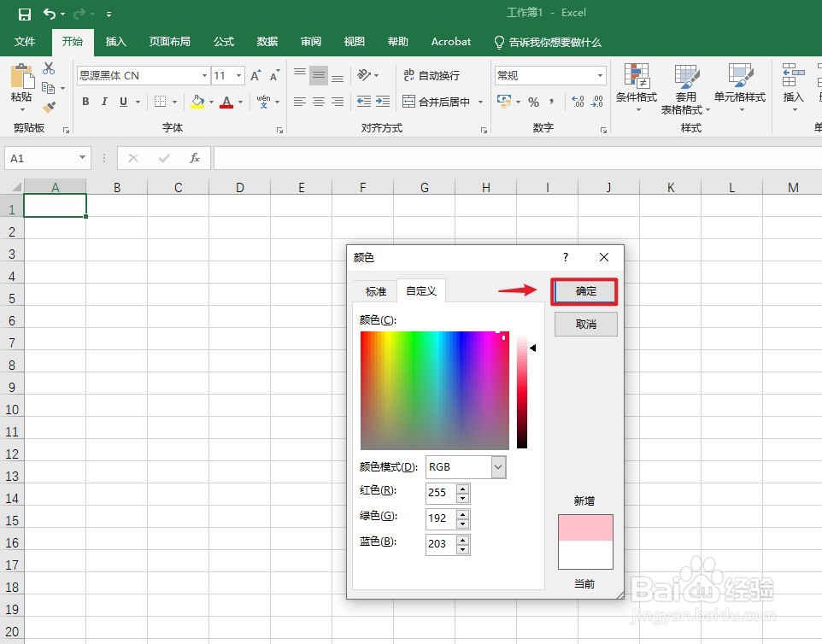Image resolution: width=822 pixels, height=644 pixels.
Task: Click the Cut scissors icon
Action: pos(49,68)
